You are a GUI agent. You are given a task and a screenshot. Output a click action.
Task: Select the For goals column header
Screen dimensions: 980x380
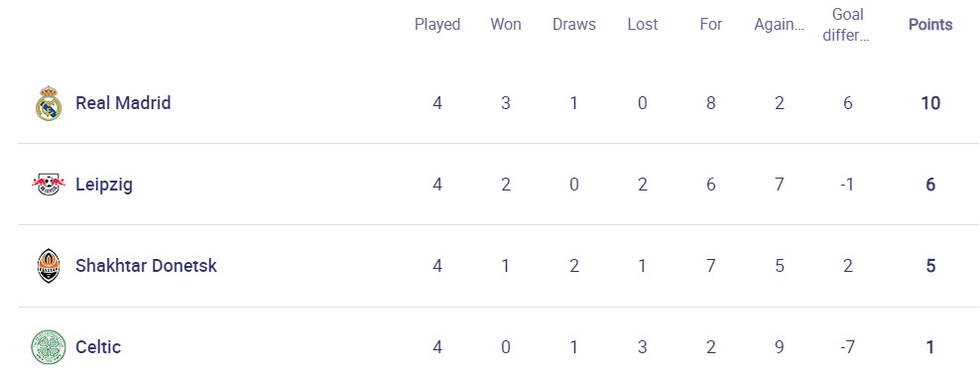(710, 25)
